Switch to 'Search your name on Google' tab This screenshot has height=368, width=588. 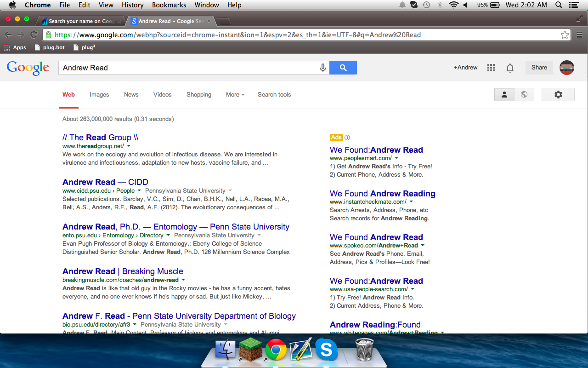pyautogui.click(x=81, y=21)
